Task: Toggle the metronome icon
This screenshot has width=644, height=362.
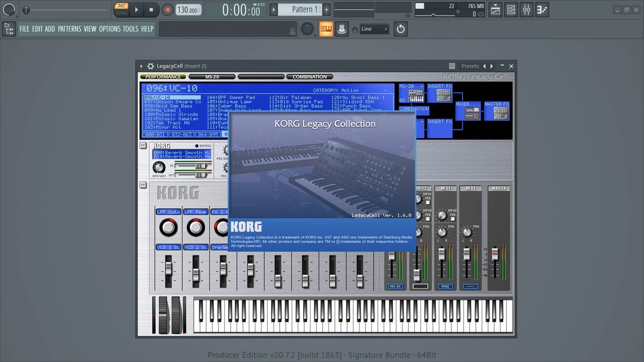Action: [341, 29]
